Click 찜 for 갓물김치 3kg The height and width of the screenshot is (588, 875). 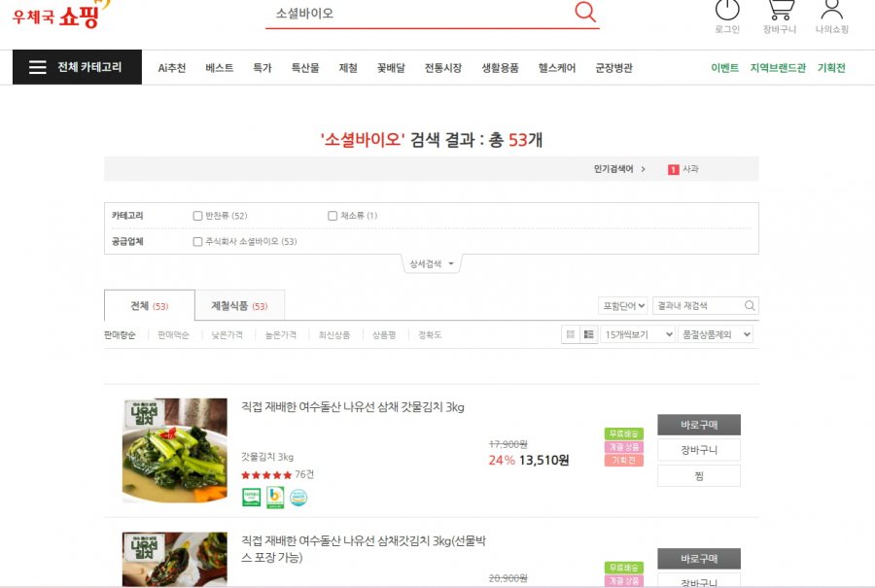[699, 476]
